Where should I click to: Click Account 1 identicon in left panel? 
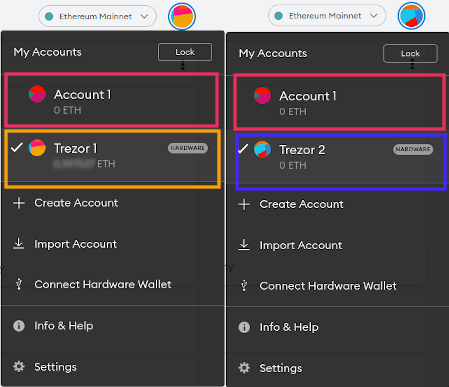point(37,94)
